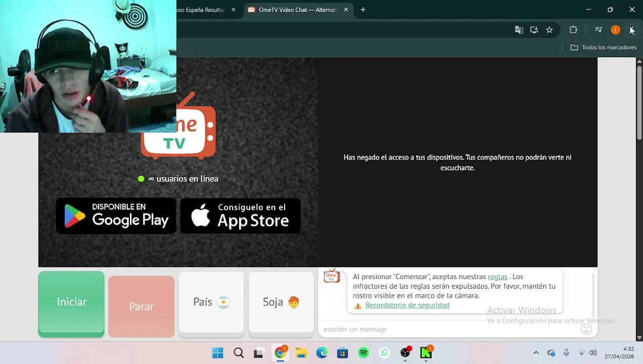Open Windows Search in taskbar
This screenshot has width=643, height=364.
239,353
